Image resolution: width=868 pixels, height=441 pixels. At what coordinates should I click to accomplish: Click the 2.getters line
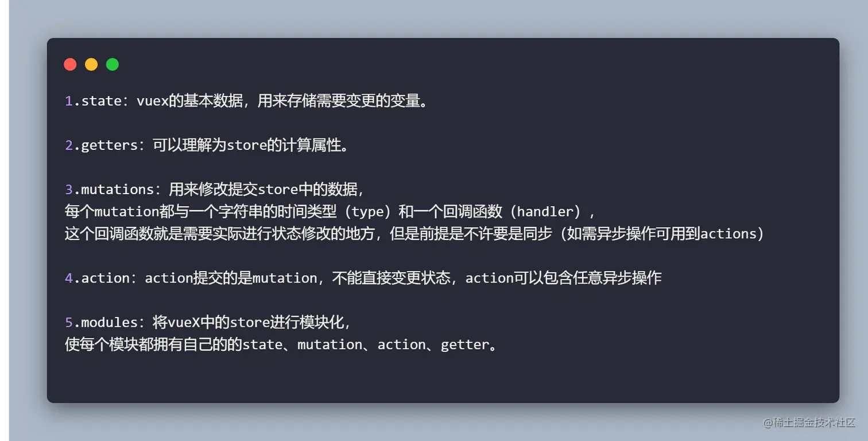207,145
